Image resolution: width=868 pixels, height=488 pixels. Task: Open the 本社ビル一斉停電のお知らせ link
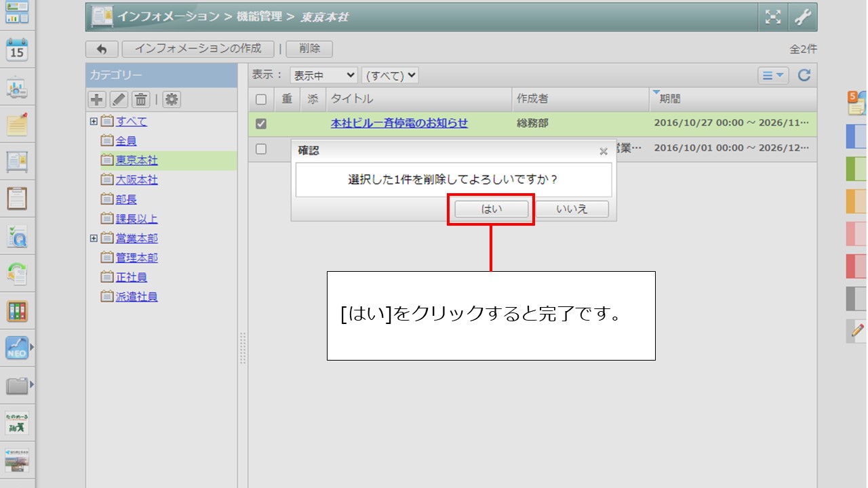pyautogui.click(x=399, y=123)
